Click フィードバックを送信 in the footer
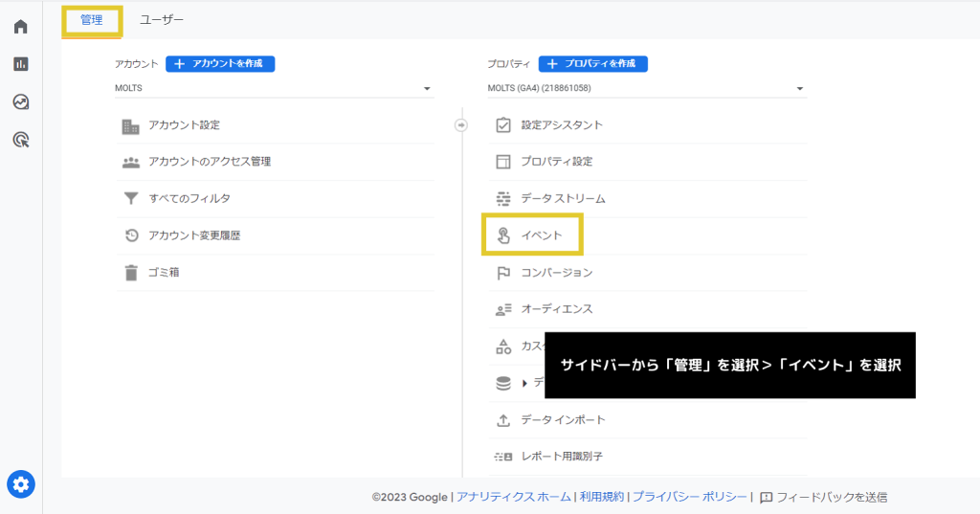 pyautogui.click(x=824, y=497)
